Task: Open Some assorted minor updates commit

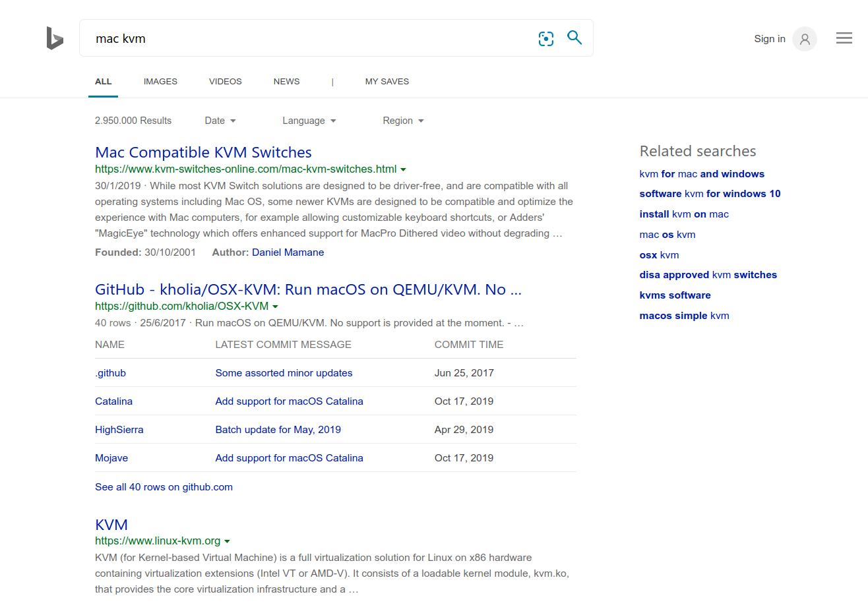Action: click(x=284, y=373)
